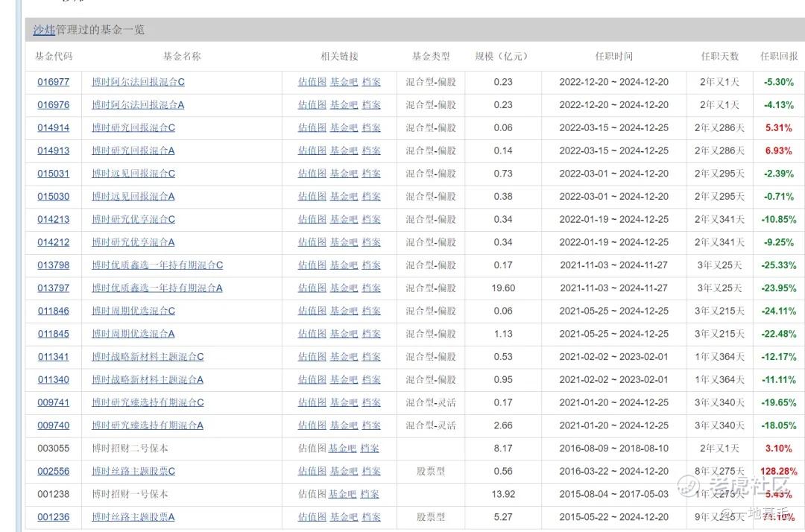Open 档案 for 博时招财一号保本

[370, 494]
